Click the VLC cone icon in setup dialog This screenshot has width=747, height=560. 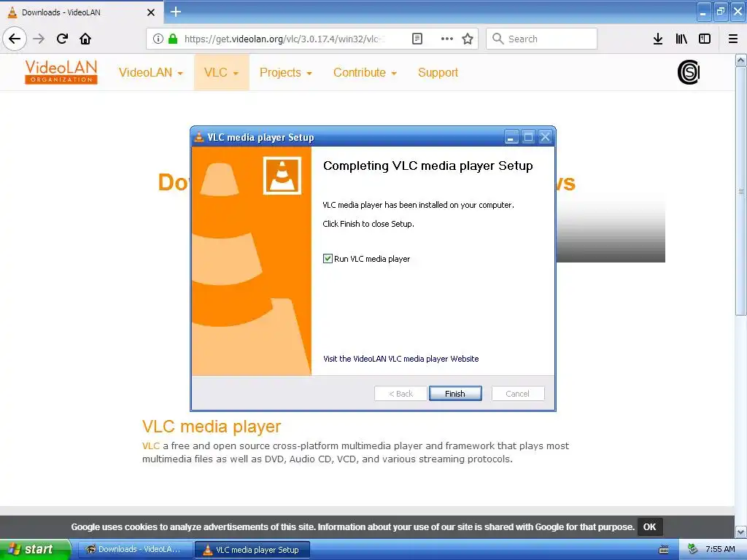click(x=282, y=176)
